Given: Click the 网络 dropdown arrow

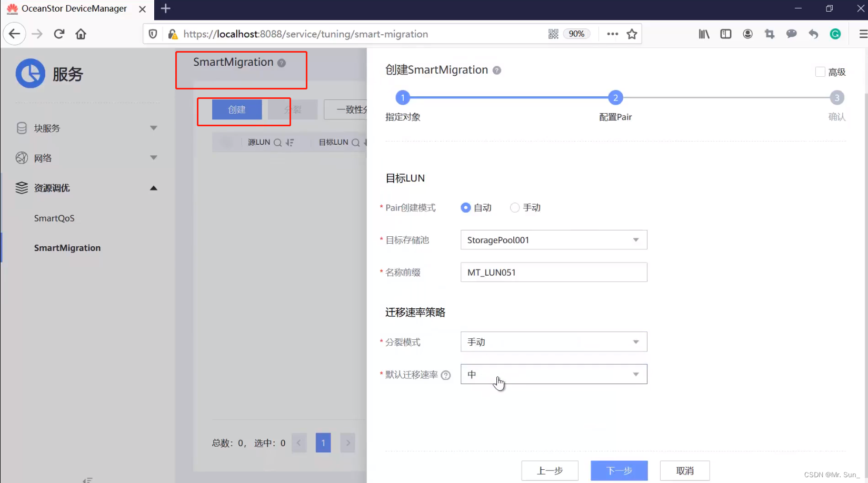Looking at the screenshot, I should pyautogui.click(x=154, y=158).
